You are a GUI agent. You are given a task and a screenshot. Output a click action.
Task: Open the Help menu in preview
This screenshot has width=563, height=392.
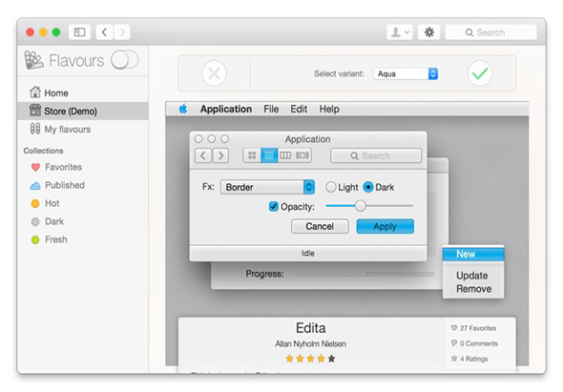coord(329,109)
